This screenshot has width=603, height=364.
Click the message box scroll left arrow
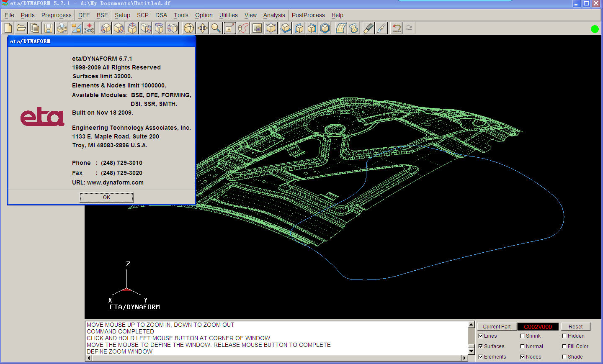pyautogui.click(x=89, y=358)
